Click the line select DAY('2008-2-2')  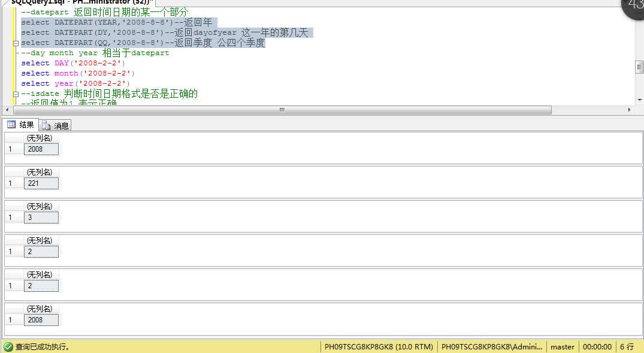(73, 64)
